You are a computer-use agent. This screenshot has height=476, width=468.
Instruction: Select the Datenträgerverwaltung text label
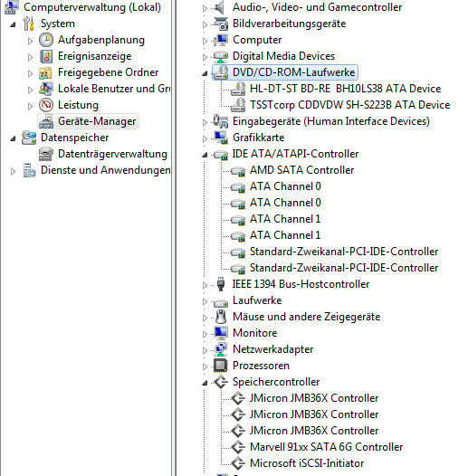coord(112,154)
